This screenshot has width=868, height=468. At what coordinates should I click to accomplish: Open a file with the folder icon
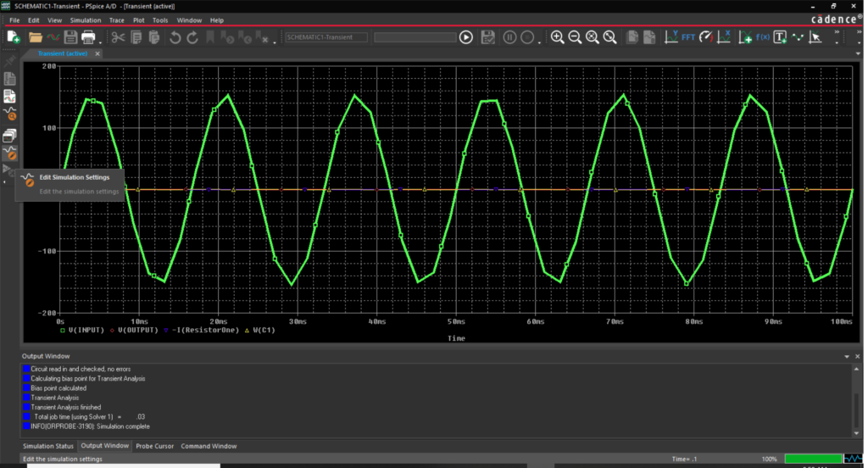click(36, 37)
